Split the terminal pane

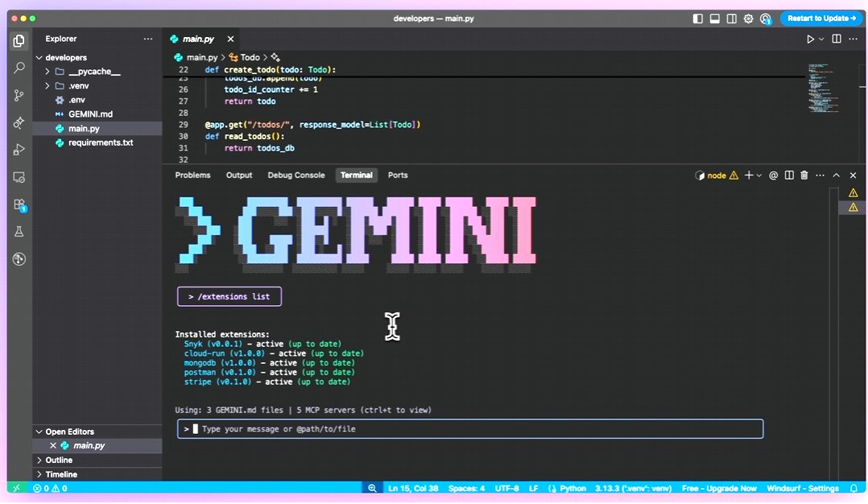(789, 176)
